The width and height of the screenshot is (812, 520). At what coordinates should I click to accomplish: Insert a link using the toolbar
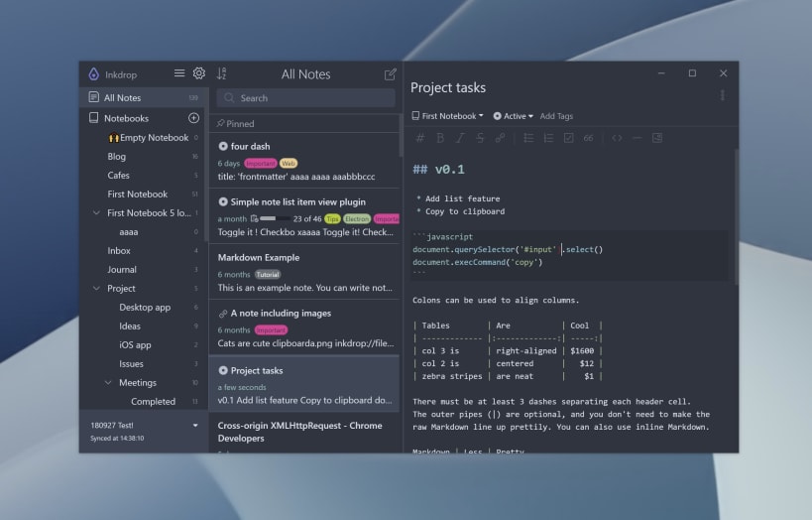[500, 138]
